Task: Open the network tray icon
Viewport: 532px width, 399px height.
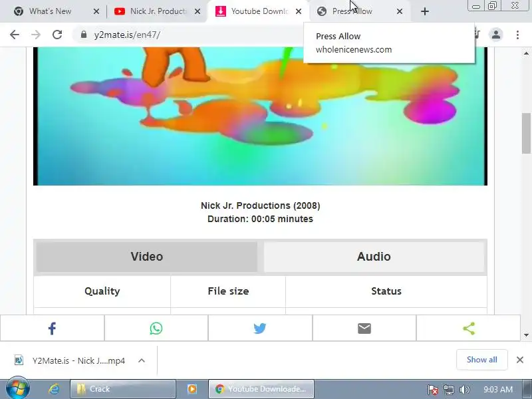Action: (448, 390)
